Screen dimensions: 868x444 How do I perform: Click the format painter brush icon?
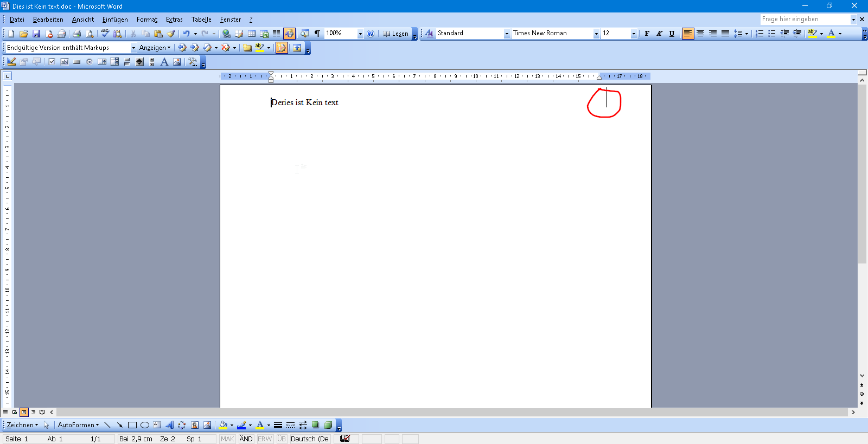pyautogui.click(x=171, y=34)
